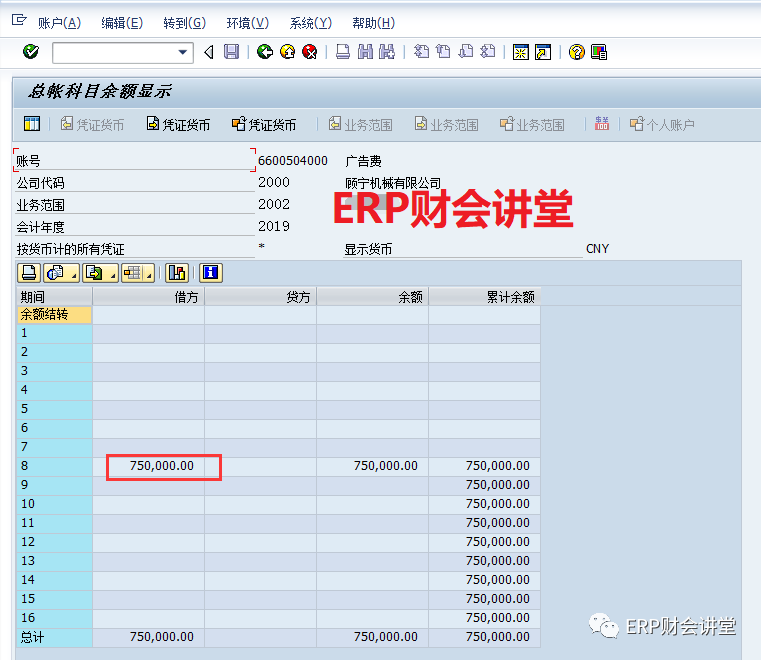Click the yellow Exit arrow icon
The height and width of the screenshot is (660, 761).
[x=287, y=52]
